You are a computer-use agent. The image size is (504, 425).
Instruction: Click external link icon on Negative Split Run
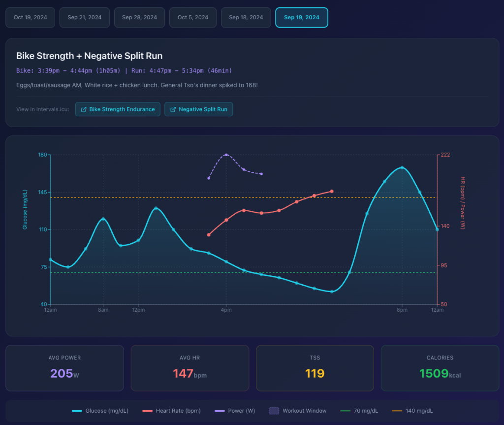click(x=173, y=109)
